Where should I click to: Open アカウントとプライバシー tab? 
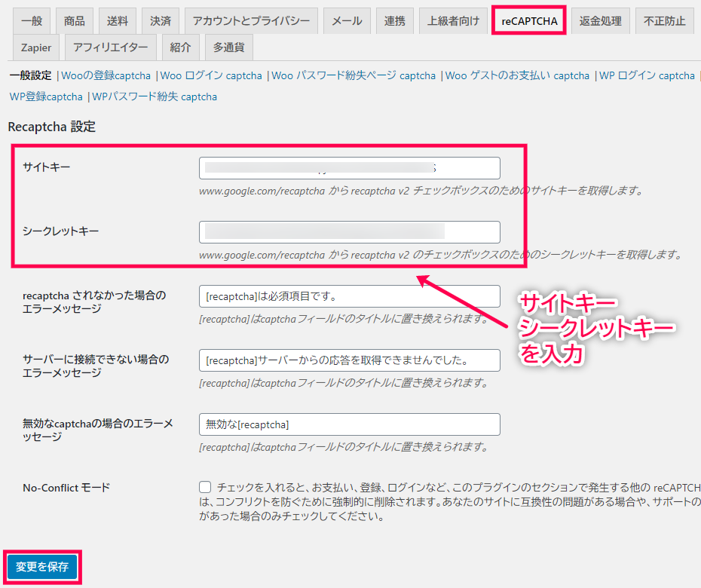click(251, 21)
